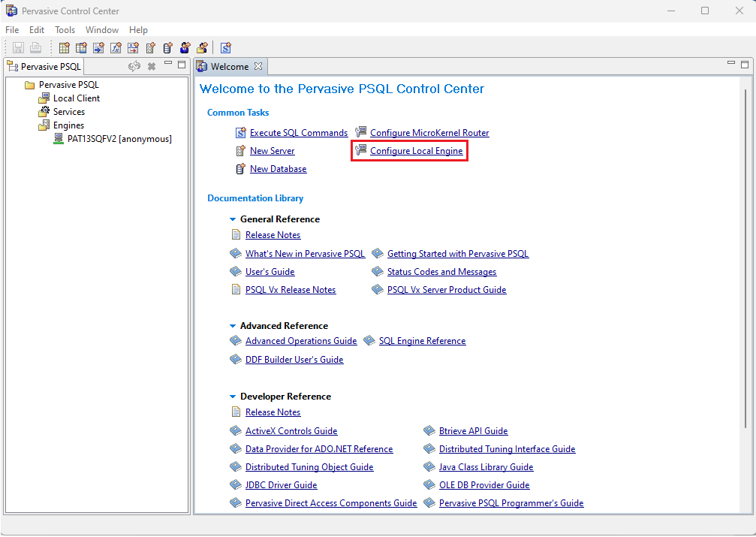Open the PSQL Vx Release Notes link
The image size is (756, 537).
(291, 290)
